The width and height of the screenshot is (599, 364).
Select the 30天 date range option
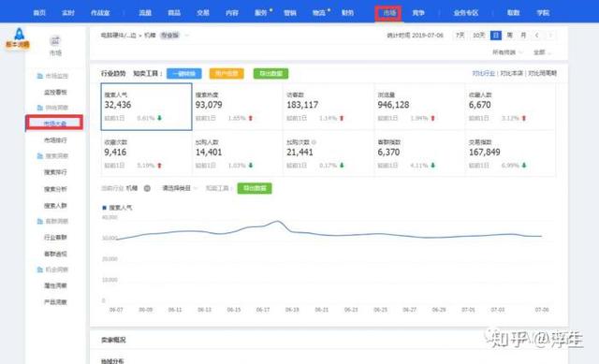point(478,36)
